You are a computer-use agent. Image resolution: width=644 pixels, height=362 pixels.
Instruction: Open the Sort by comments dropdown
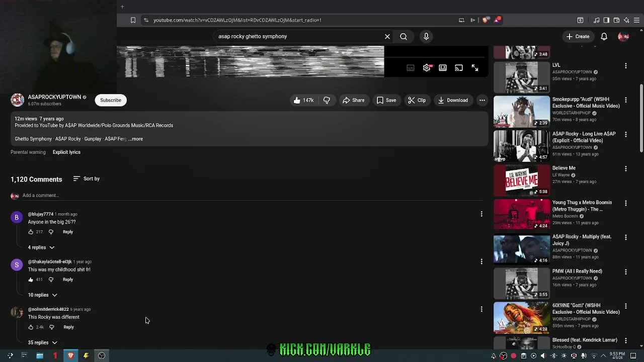pyautogui.click(x=87, y=178)
